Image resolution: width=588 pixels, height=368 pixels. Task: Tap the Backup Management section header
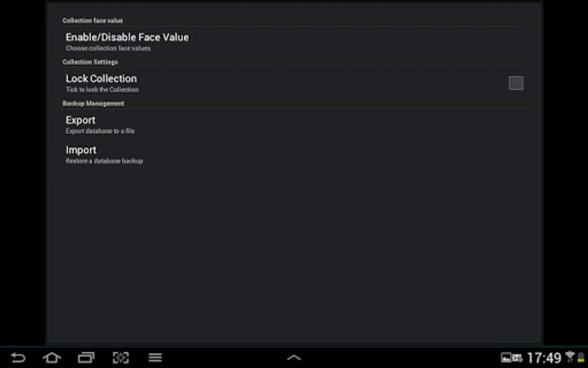coord(93,103)
